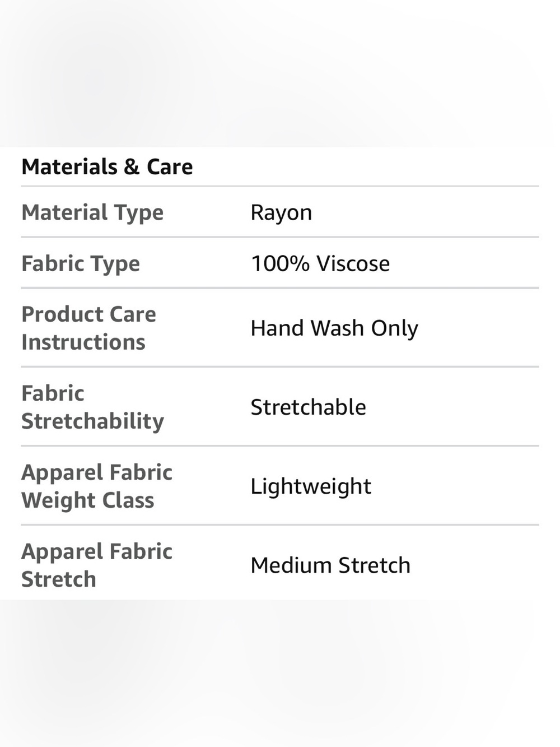
Task: Select the Apparel Fabric Stretch label
Action: click(97, 565)
